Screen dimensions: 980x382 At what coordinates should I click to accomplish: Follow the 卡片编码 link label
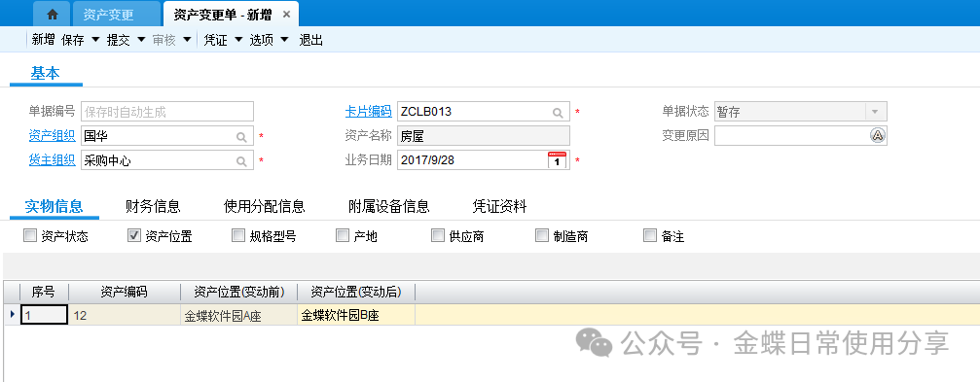pyautogui.click(x=368, y=112)
